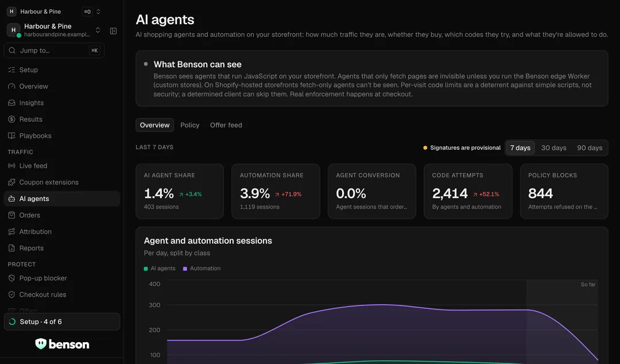Click the Live feed broadcast icon

click(x=11, y=166)
